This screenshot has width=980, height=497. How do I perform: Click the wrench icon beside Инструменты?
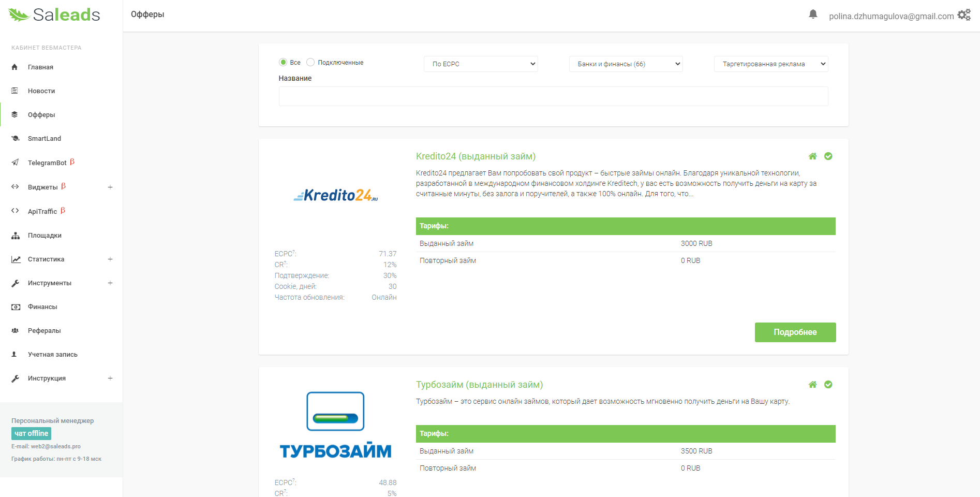coord(15,283)
